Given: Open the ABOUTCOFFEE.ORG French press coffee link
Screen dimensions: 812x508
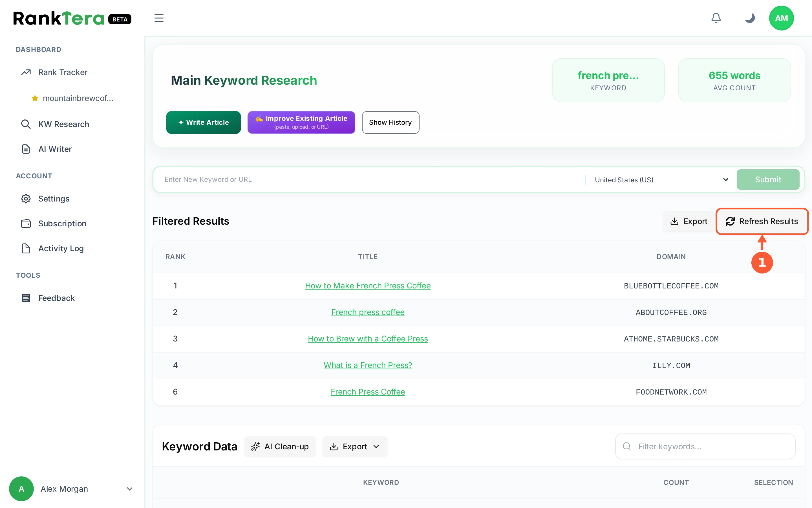Looking at the screenshot, I should pos(368,312).
